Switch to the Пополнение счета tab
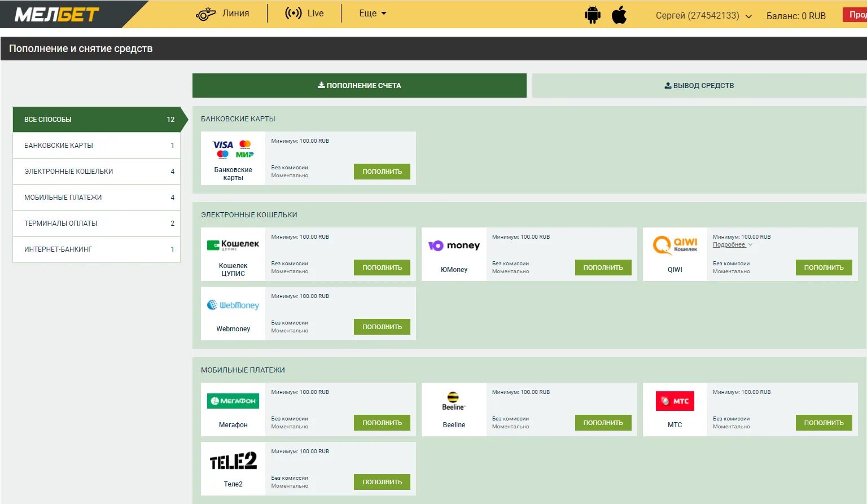This screenshot has width=867, height=504. pos(360,85)
